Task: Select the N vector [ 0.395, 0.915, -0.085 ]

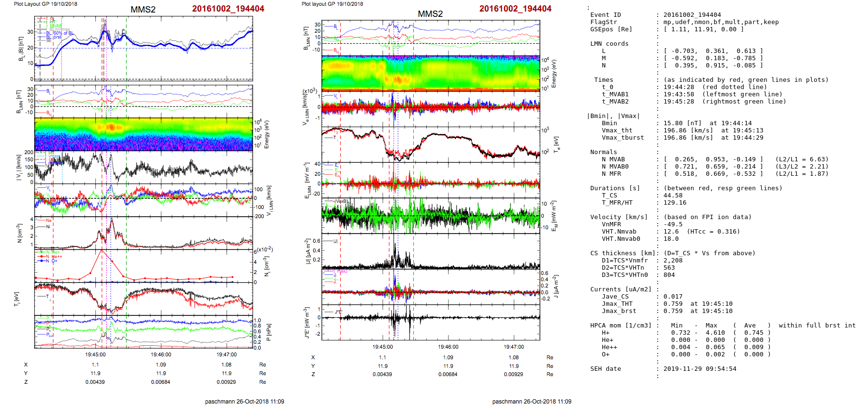Action: coord(713,65)
